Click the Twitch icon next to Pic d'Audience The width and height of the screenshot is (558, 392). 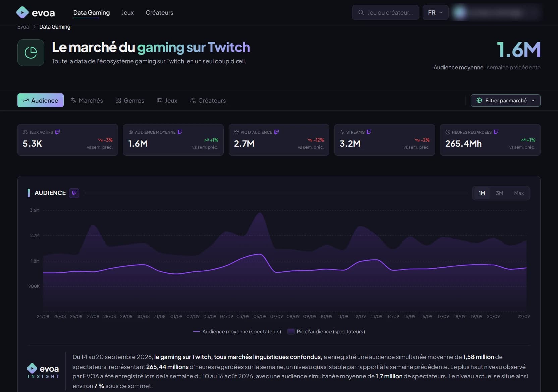coord(277,132)
